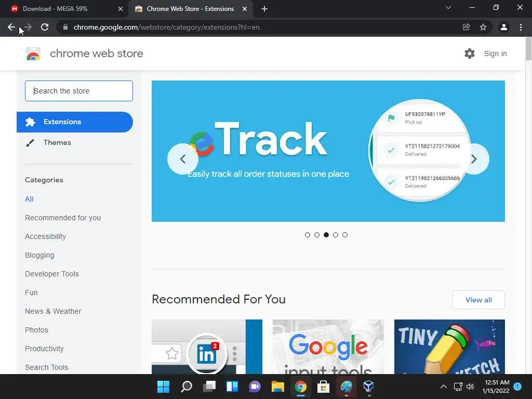The height and width of the screenshot is (399, 532).
Task: Click View all recommended extensions
Action: coord(478,300)
